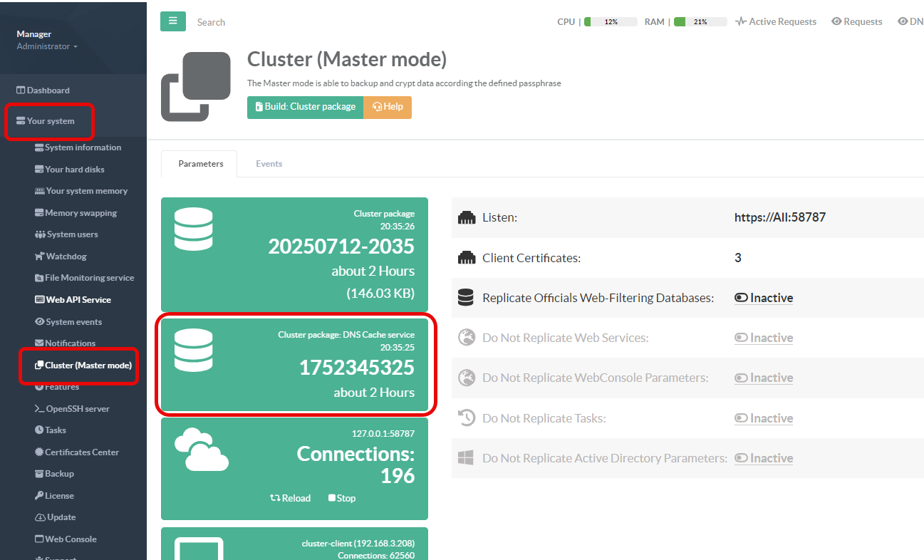Click the OpenSSH server sidebar entry
The height and width of the screenshot is (560, 924).
77,409
